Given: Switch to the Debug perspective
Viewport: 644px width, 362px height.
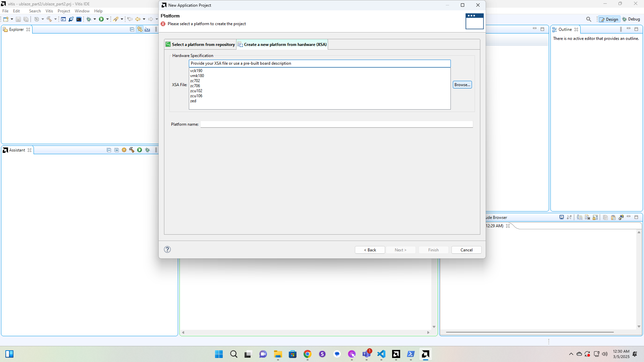Looking at the screenshot, I should (631, 19).
